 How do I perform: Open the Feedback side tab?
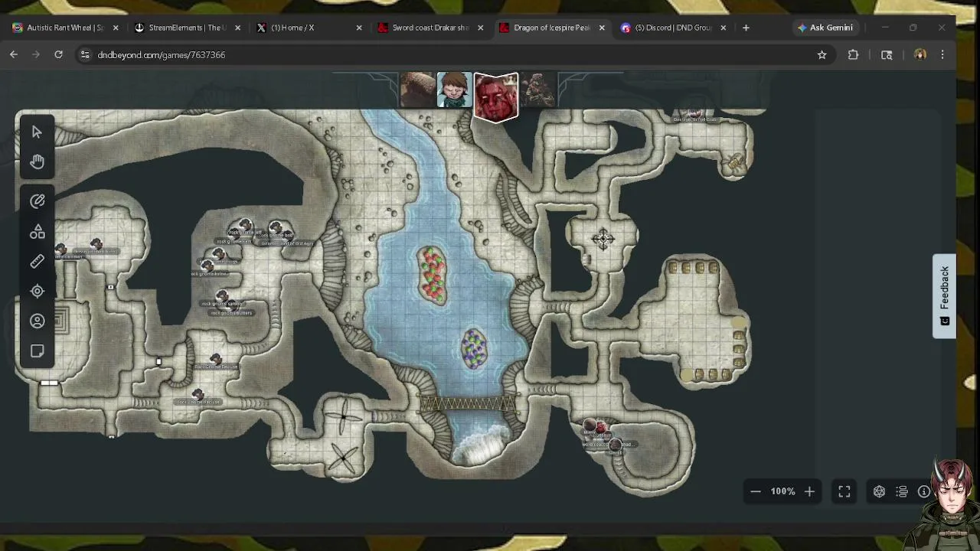944,296
